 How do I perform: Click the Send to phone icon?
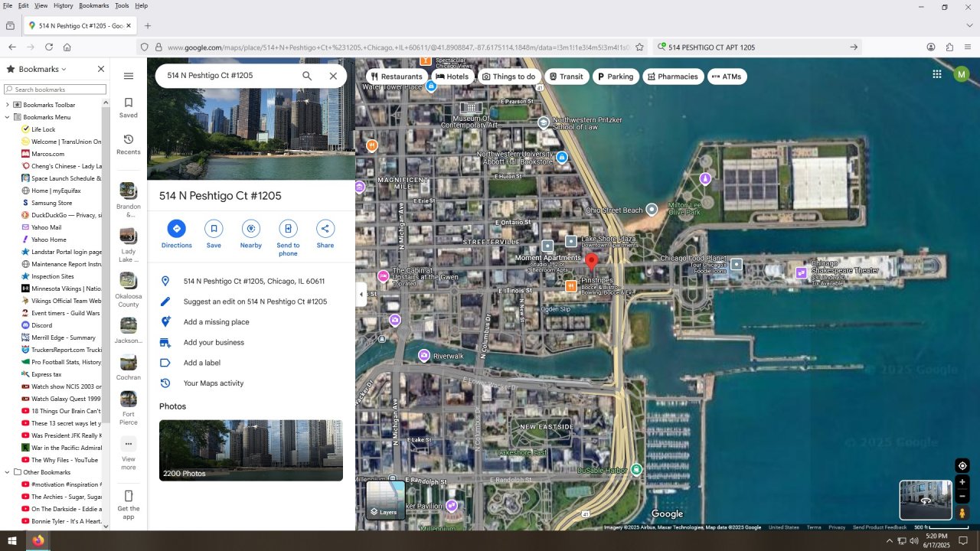point(288,229)
